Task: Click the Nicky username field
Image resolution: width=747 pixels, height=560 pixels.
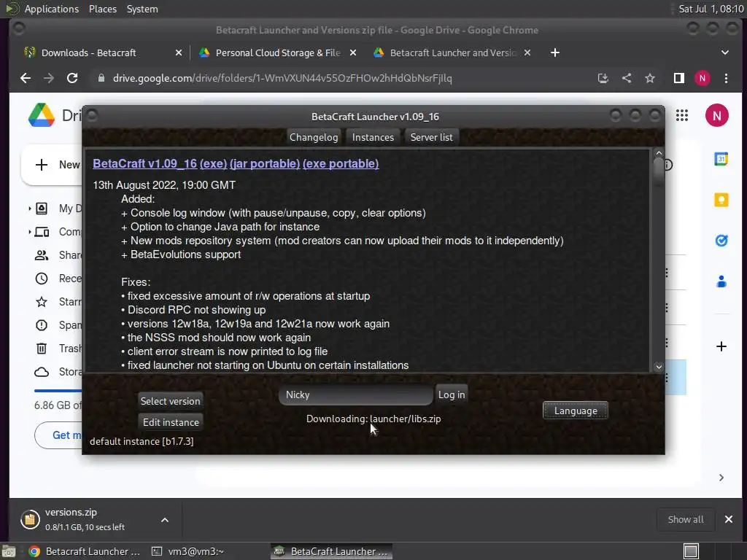Action: pyautogui.click(x=355, y=394)
